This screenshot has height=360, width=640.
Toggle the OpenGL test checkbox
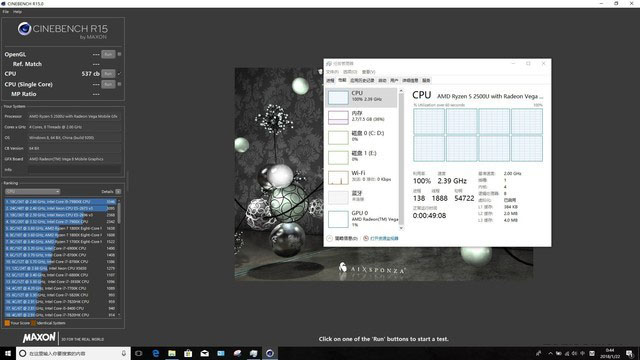(119, 54)
